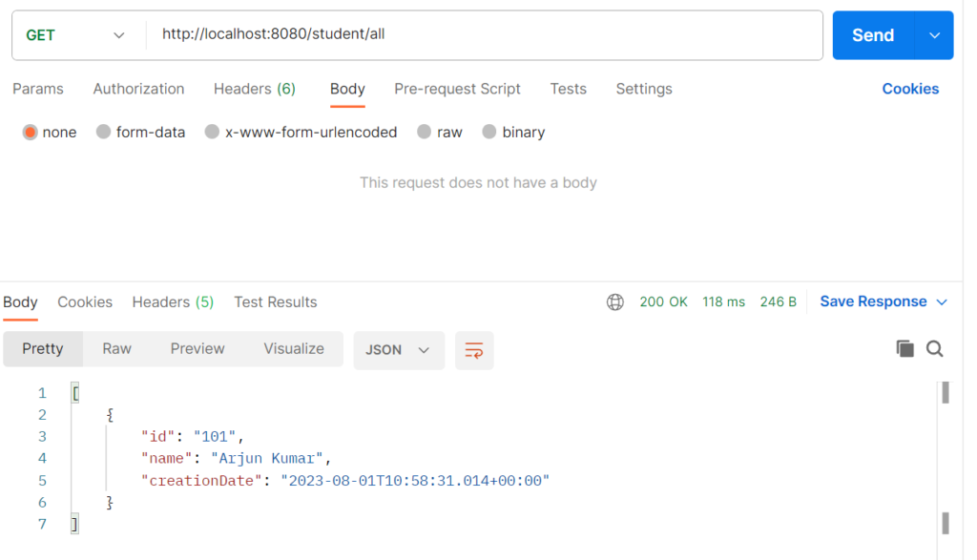Open the Test Results tab
The width and height of the screenshot is (977, 560).
coord(276,302)
